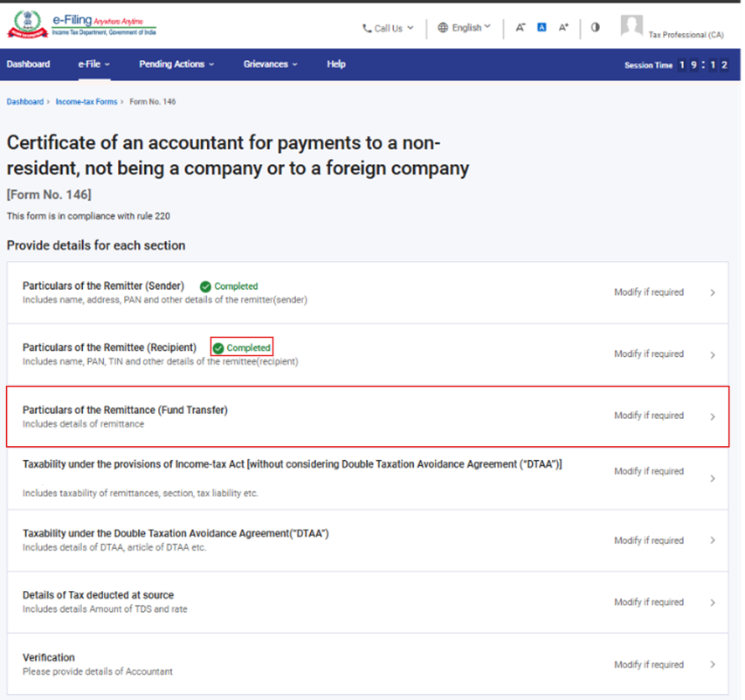This screenshot has height=700, width=745.
Task: Decrease font size with small A icon
Action: 520,28
